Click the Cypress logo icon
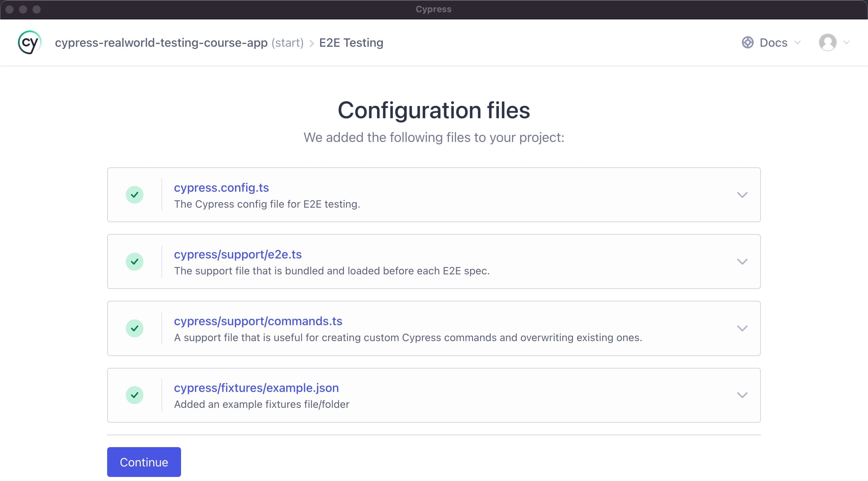Viewport: 868px width, 481px height. 29,42
